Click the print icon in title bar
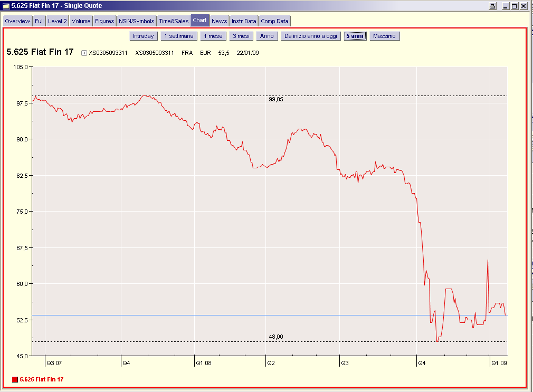Viewport: 533px width, 392px height. [492, 6]
